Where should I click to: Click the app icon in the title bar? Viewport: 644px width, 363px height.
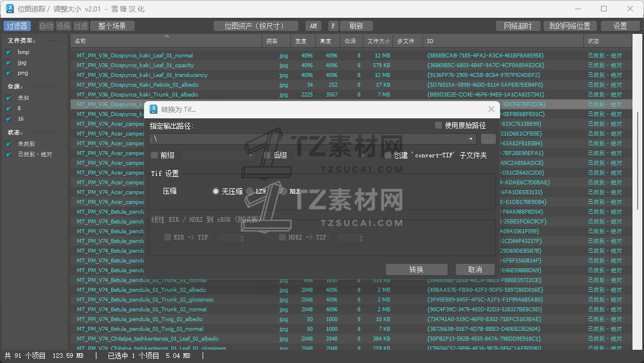click(x=10, y=8)
